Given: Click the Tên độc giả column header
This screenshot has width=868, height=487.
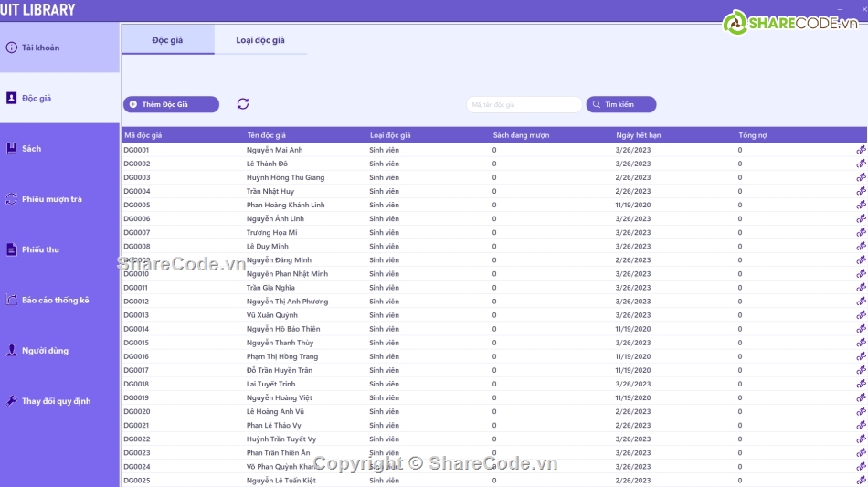Looking at the screenshot, I should point(266,135).
